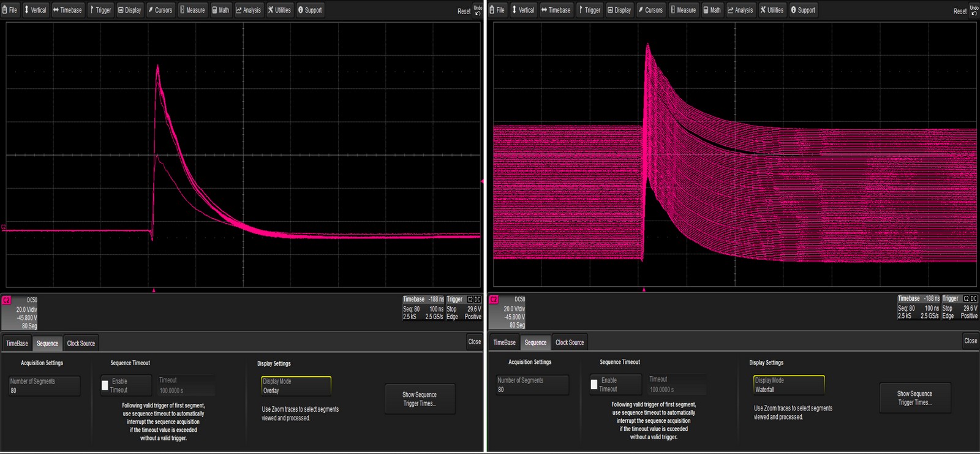Close the left window's settings dialog

[x=475, y=342]
